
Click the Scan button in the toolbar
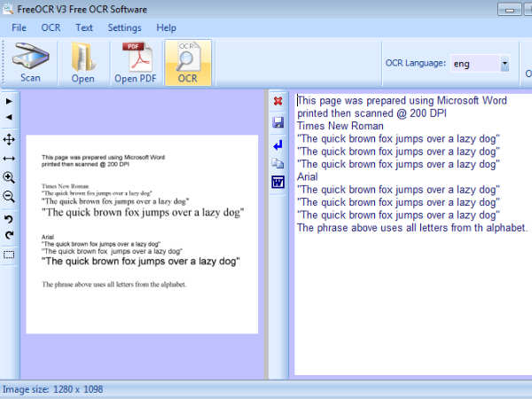pyautogui.click(x=30, y=62)
